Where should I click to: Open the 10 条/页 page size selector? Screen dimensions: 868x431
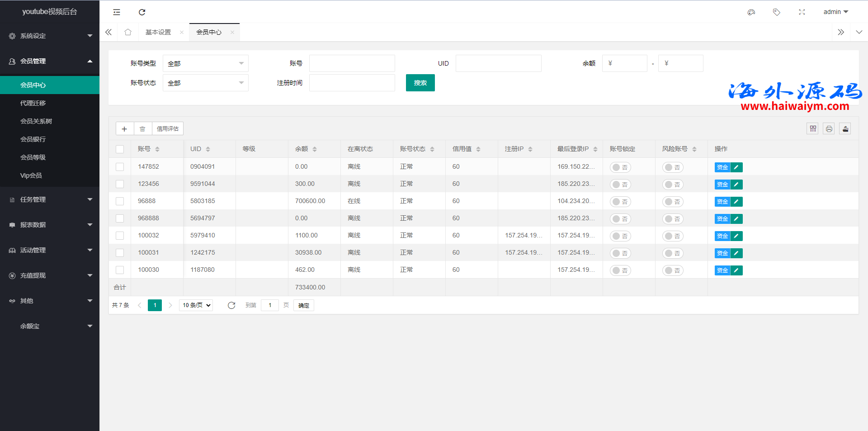click(196, 305)
